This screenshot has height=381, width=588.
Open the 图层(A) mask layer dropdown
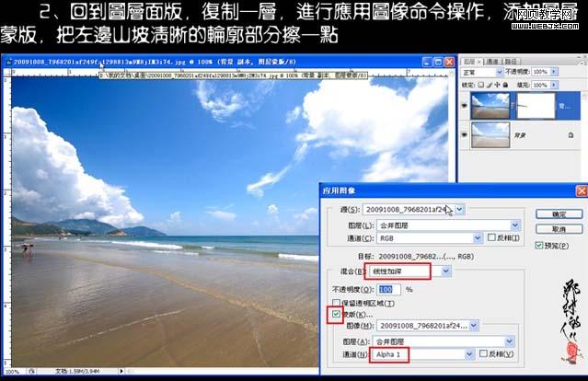pos(509,341)
